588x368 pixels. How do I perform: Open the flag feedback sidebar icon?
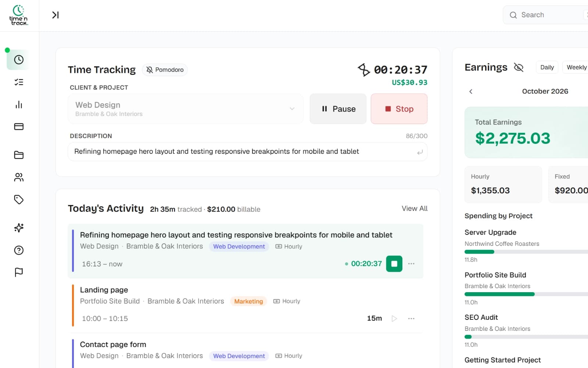click(x=19, y=272)
